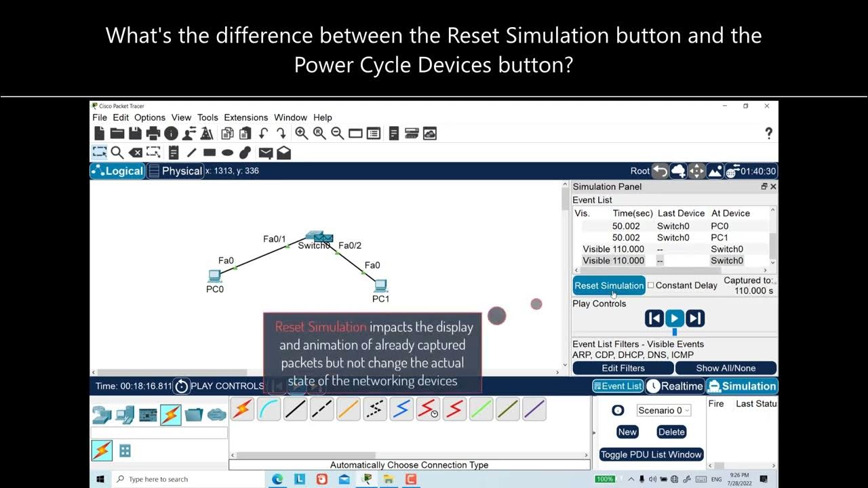Copy selection with the Copy icon
Image resolution: width=868 pixels, height=488 pixels.
tap(228, 134)
